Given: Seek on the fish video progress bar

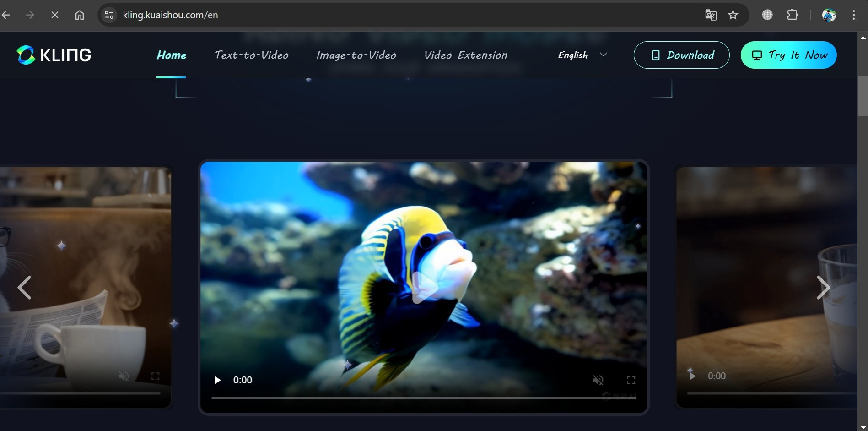Looking at the screenshot, I should 424,398.
